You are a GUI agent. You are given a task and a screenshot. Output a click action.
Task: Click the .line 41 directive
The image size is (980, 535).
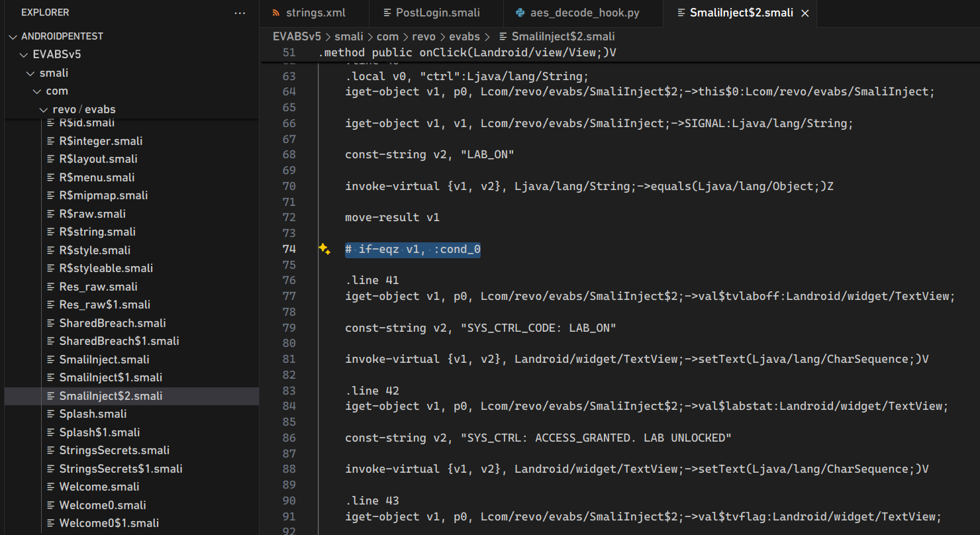(372, 280)
